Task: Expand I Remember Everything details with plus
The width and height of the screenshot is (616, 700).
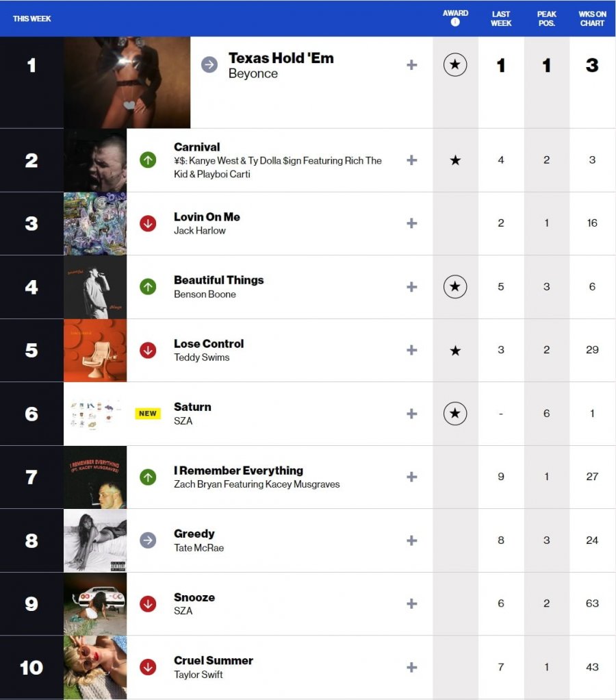Action: coord(411,477)
